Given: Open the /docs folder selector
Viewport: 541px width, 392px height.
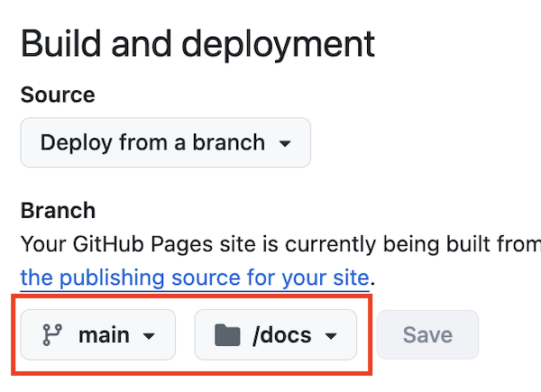Looking at the screenshot, I should pyautogui.click(x=275, y=335).
